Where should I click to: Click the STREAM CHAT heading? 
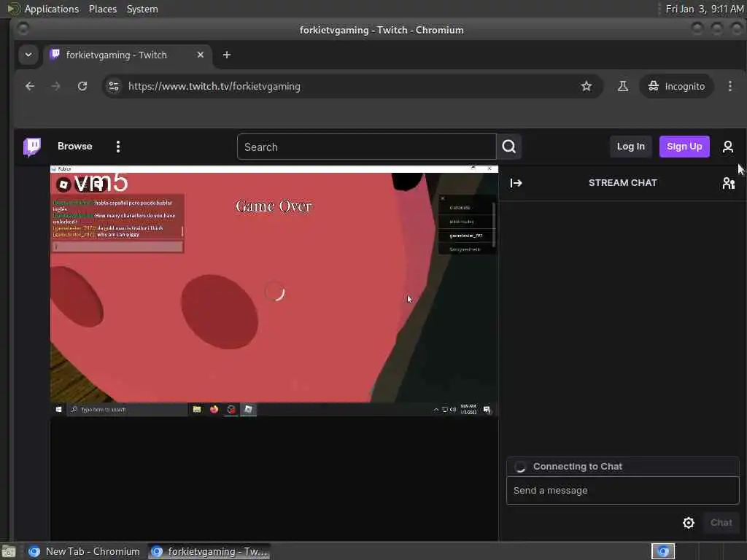622,183
